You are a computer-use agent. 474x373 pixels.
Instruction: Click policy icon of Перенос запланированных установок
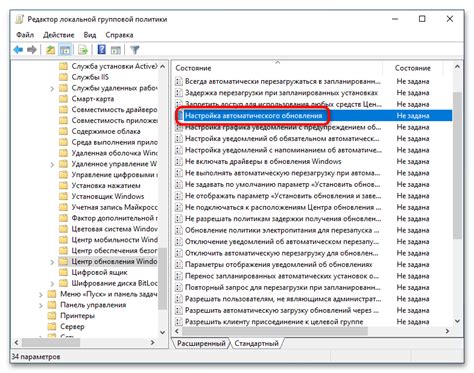click(x=179, y=276)
